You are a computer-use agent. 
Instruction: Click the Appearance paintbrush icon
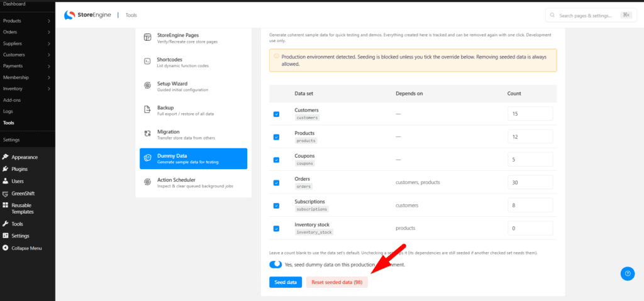pos(5,157)
